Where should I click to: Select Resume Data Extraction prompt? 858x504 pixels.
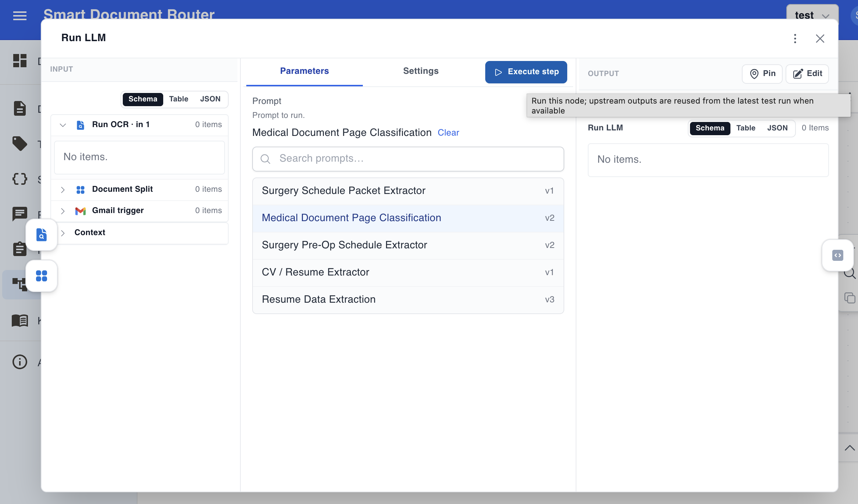(408, 299)
